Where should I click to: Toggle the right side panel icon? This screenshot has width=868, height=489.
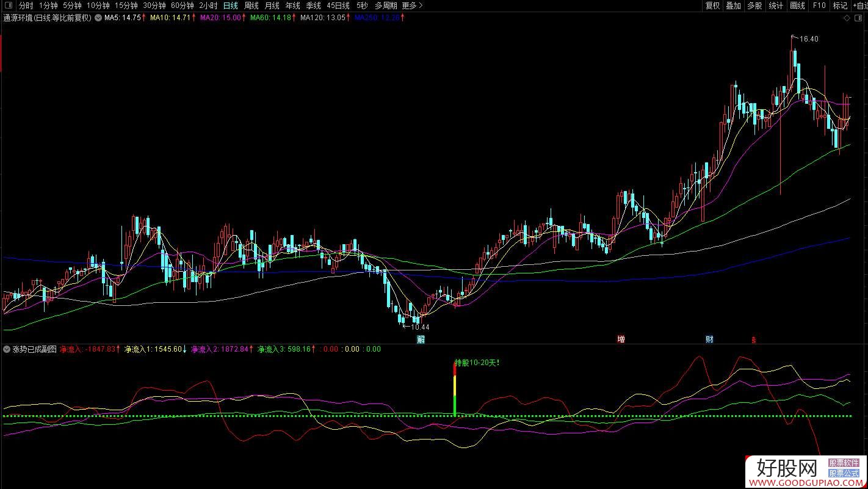point(859,18)
